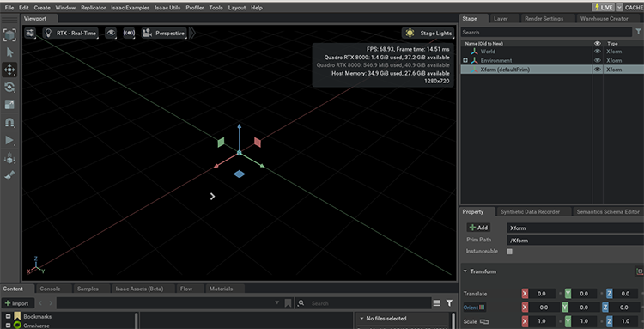
Task: Hide the Environment prim via its eye icon
Action: tap(597, 60)
